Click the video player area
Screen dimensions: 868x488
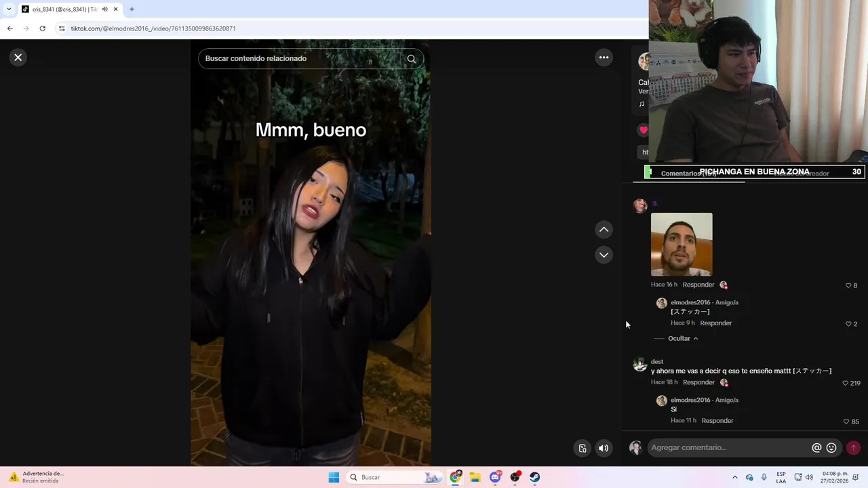pyautogui.click(x=311, y=253)
